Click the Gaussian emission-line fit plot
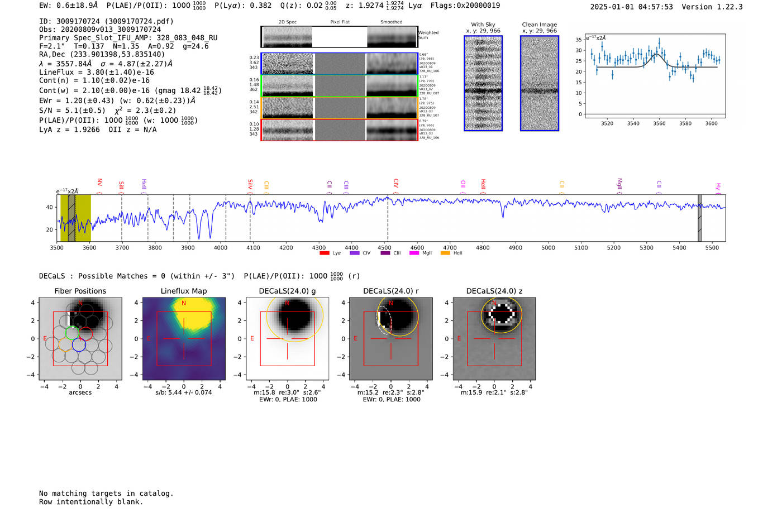Viewport: 782px width, 532px height. [655, 76]
